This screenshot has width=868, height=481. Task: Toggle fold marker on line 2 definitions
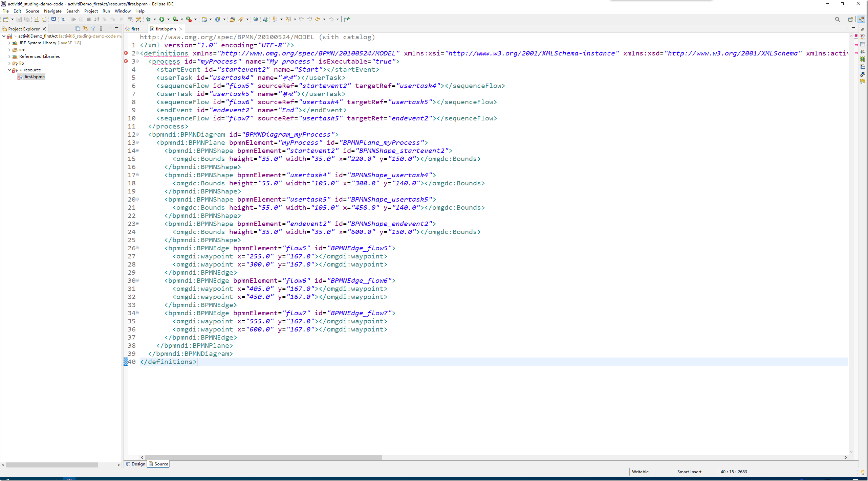(x=137, y=53)
